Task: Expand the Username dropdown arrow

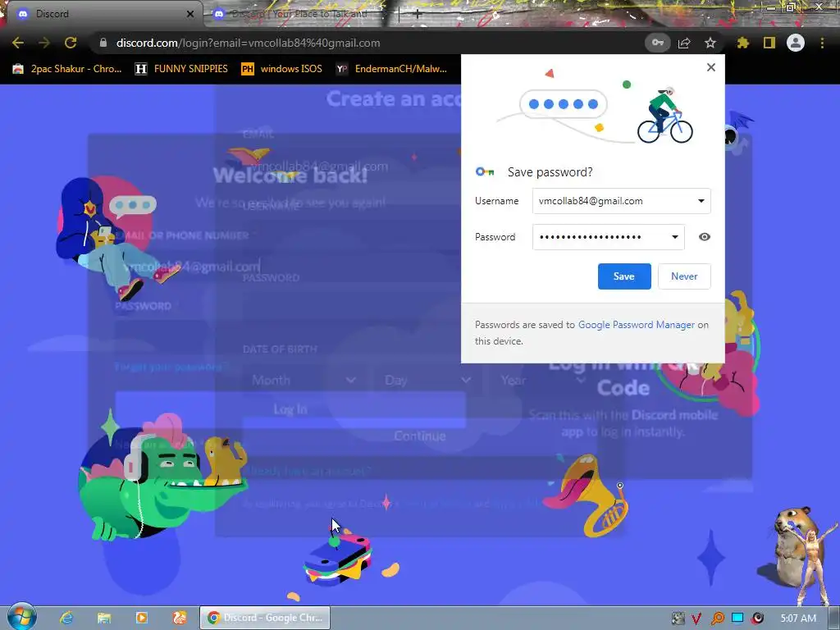Action: tap(701, 201)
